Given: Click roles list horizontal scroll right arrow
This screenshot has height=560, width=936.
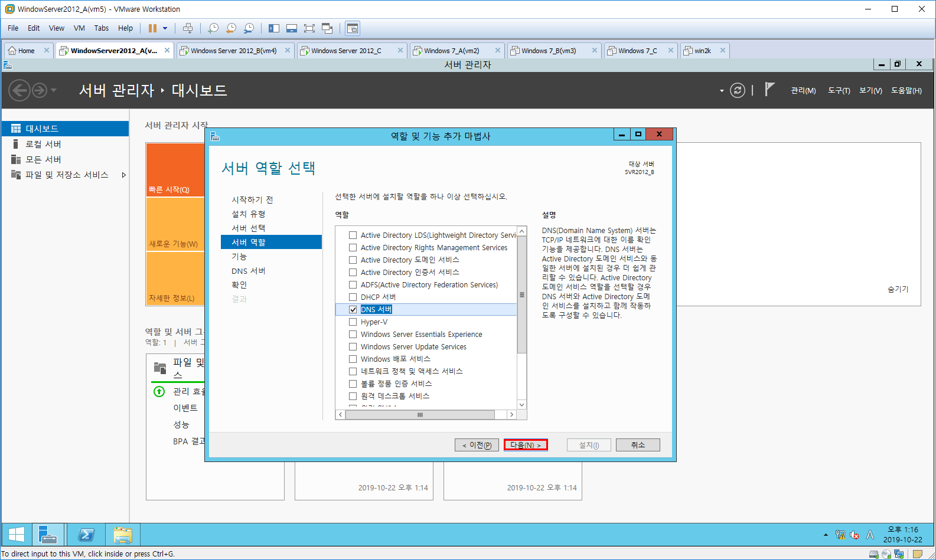Looking at the screenshot, I should (x=511, y=415).
